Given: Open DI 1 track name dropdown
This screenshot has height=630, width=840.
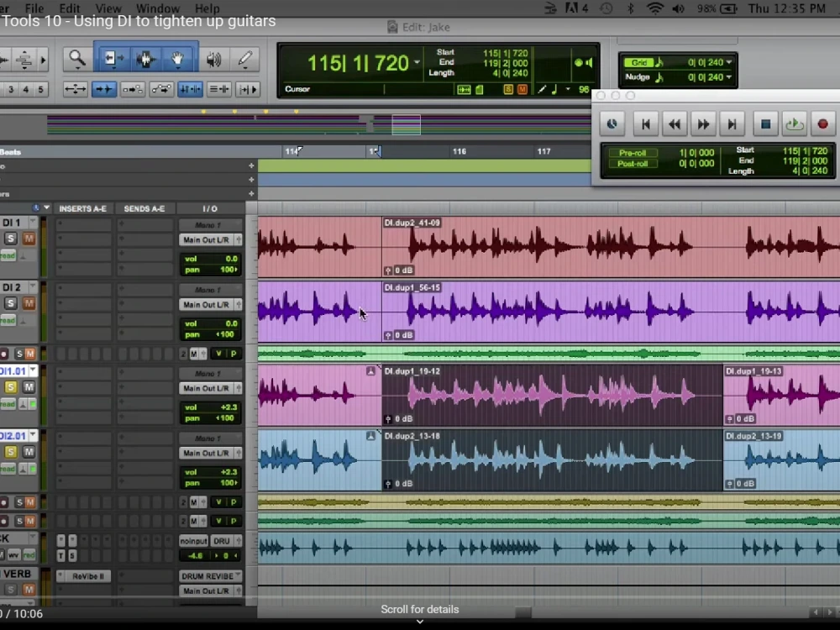Looking at the screenshot, I should coord(33,222).
